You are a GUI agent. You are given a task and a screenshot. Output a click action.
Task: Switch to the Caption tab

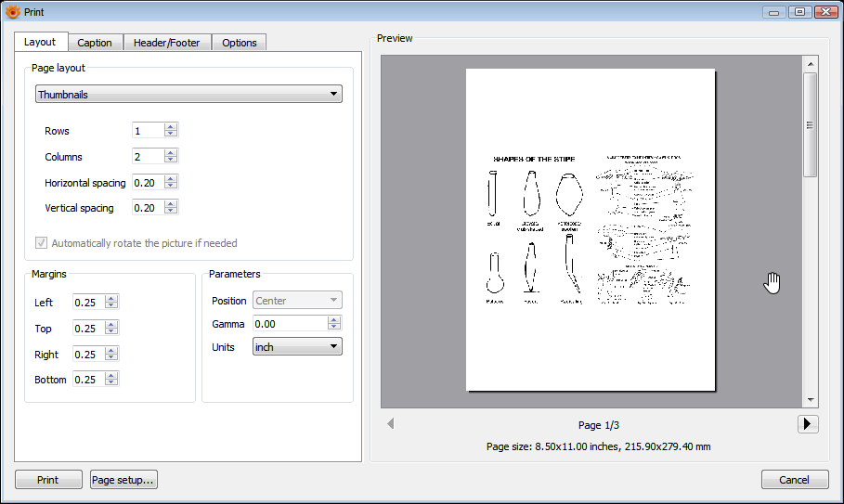pos(95,43)
